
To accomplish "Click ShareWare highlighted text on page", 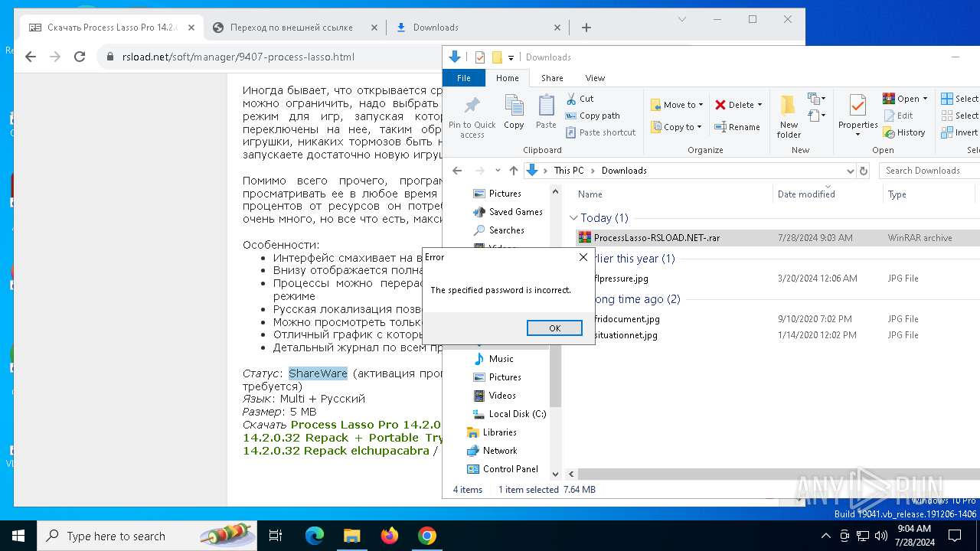I will tap(318, 373).
